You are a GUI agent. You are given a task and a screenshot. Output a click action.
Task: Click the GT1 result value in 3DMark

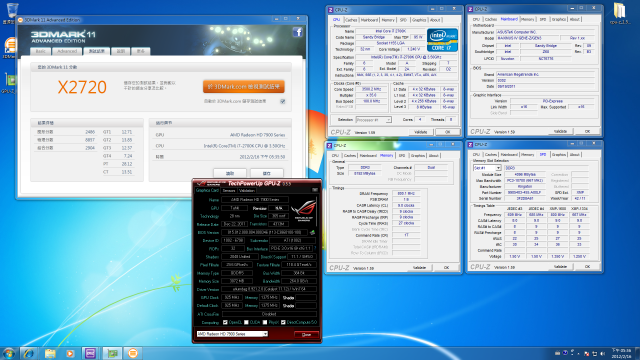click(x=127, y=132)
